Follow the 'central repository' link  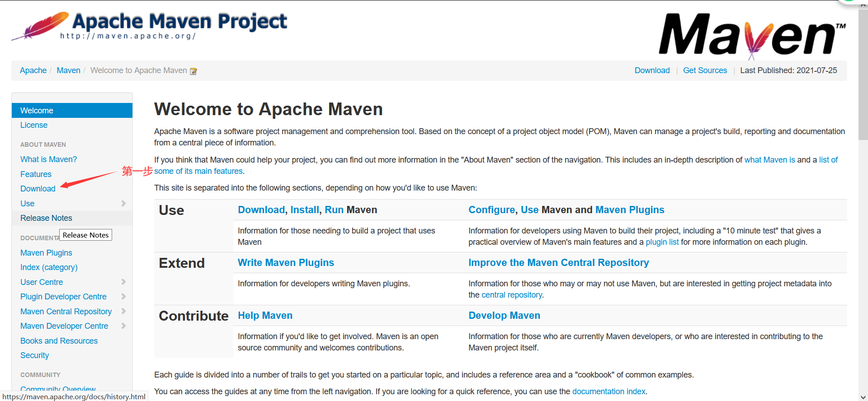pyautogui.click(x=512, y=295)
